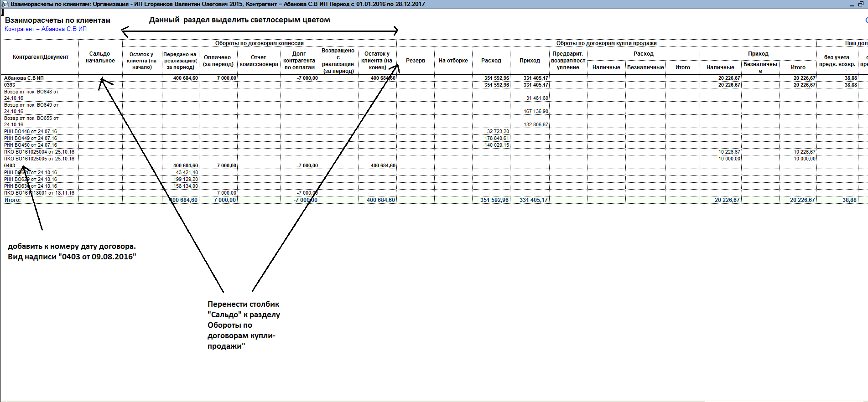Click the 'Итого:' totals row label
Image resolution: width=868 pixels, height=402 pixels.
12,200
